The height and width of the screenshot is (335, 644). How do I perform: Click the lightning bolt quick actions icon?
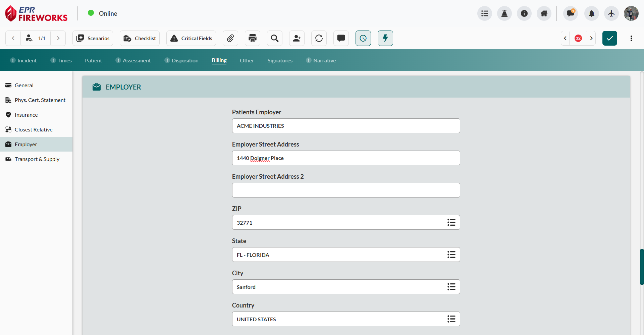[x=385, y=38]
